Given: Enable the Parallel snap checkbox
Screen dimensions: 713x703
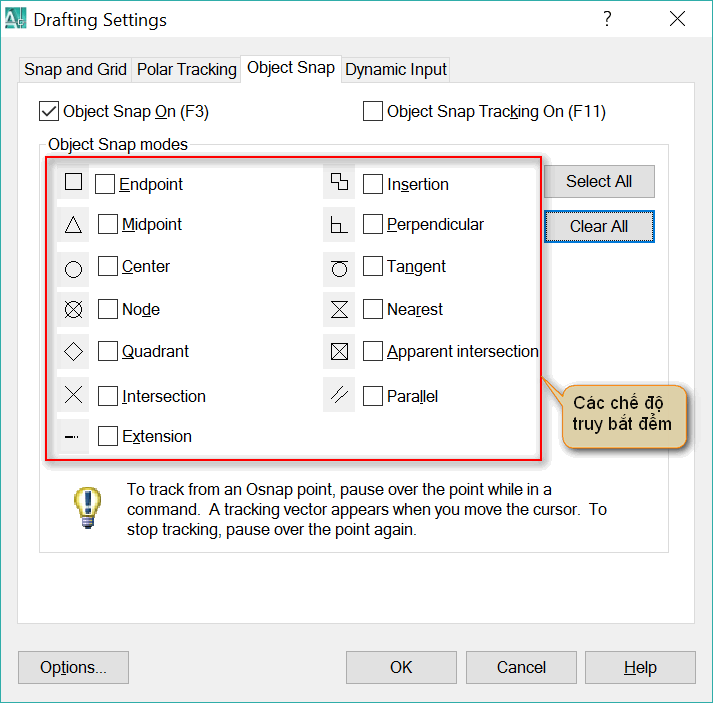Looking at the screenshot, I should (372, 396).
